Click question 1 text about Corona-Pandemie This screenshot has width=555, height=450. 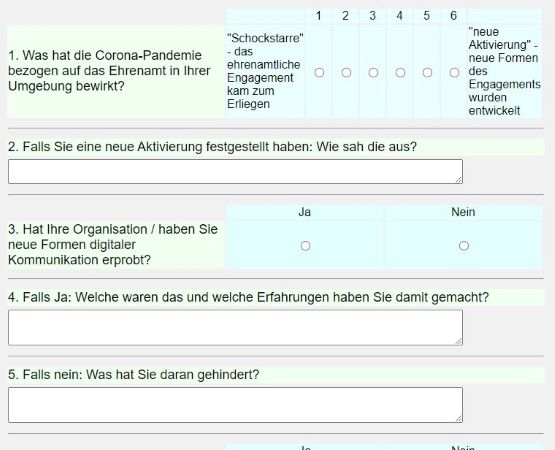point(109,71)
